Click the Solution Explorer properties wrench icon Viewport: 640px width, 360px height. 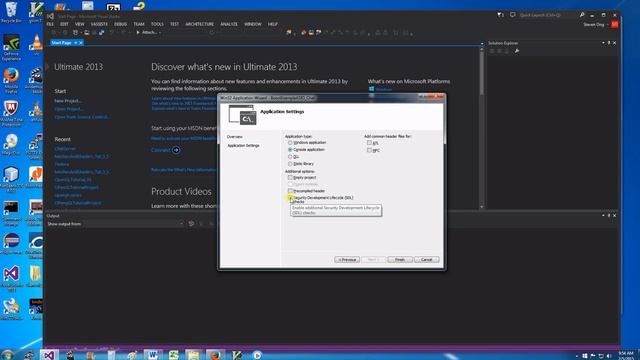coord(517,51)
